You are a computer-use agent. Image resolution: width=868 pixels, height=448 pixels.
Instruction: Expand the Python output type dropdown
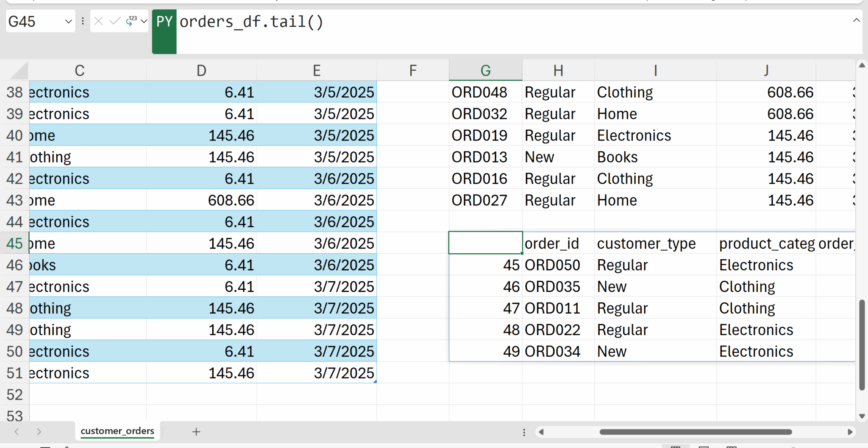click(x=144, y=21)
